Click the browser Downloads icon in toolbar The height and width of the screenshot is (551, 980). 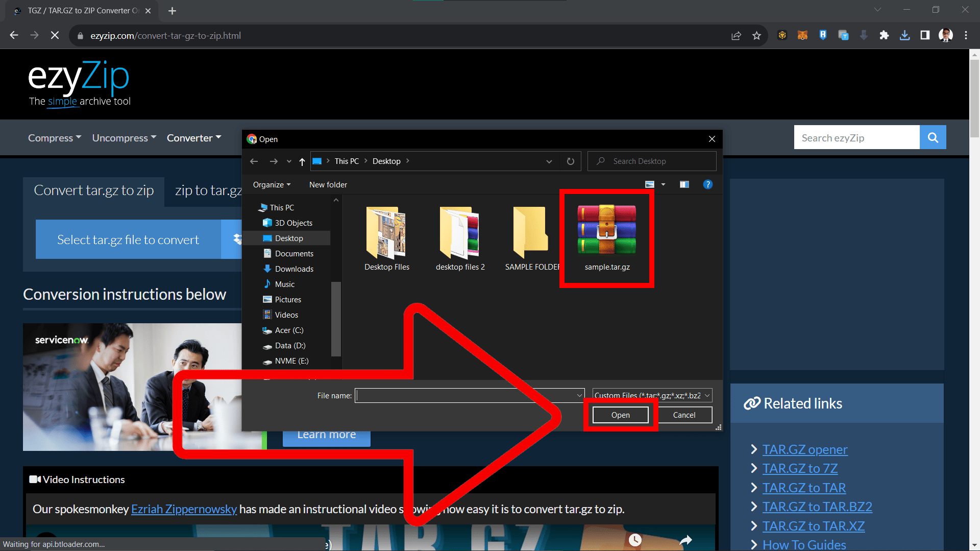click(904, 35)
